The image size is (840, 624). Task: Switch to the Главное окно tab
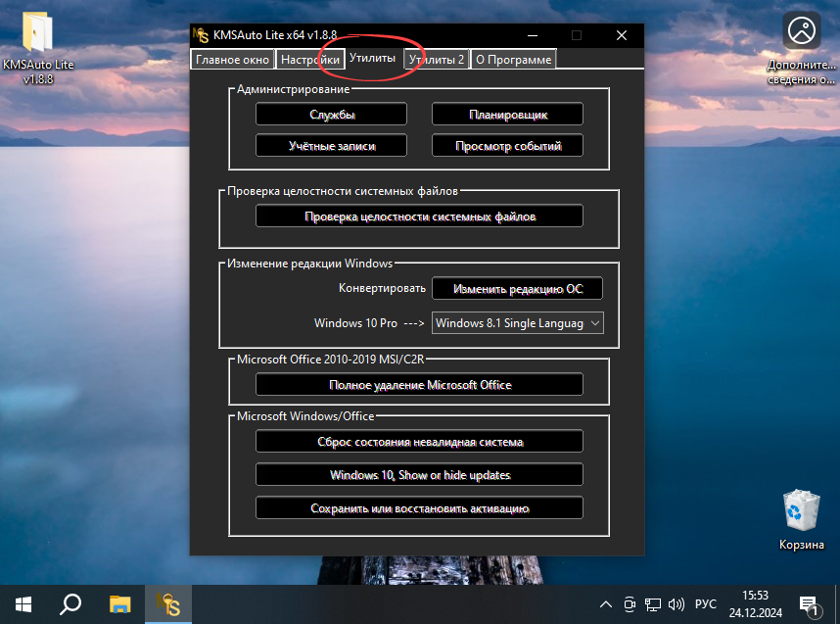(x=232, y=60)
